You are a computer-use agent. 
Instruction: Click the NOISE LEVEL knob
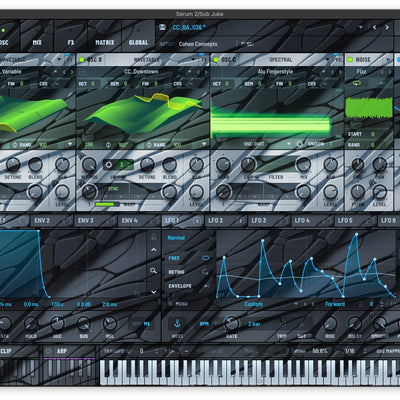coord(380,192)
